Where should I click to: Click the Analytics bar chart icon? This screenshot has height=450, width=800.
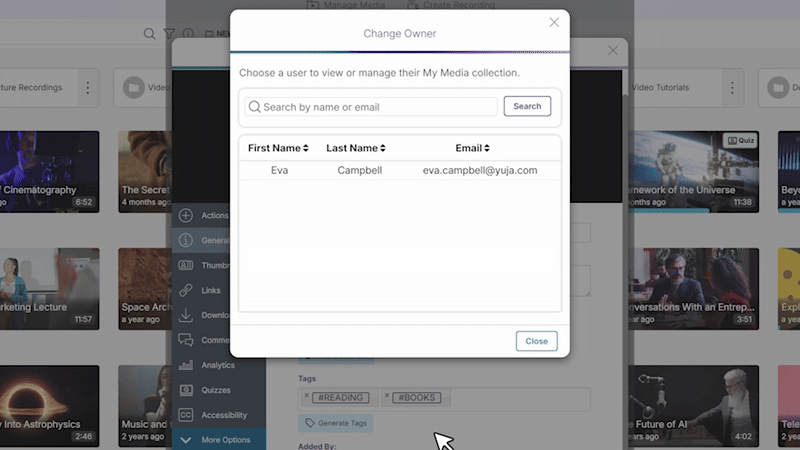coord(186,365)
